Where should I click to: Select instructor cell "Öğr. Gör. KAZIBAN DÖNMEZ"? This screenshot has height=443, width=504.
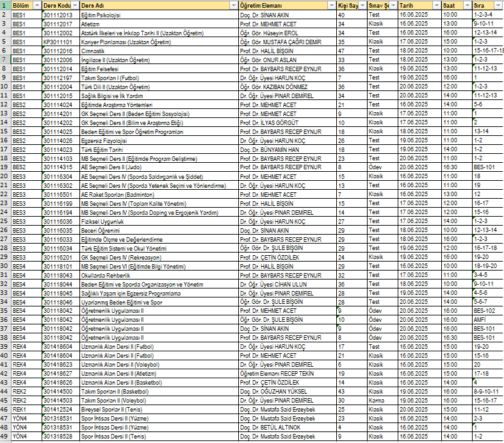tap(288, 87)
